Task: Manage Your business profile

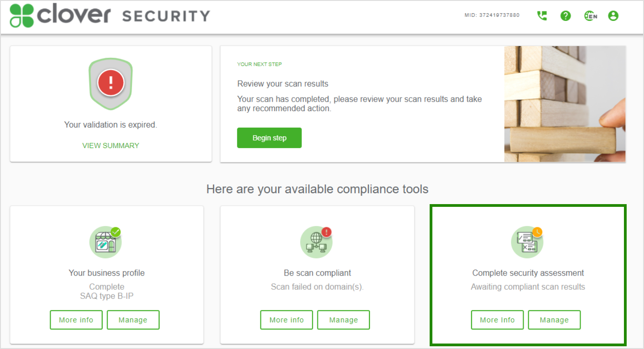Action: point(133,320)
